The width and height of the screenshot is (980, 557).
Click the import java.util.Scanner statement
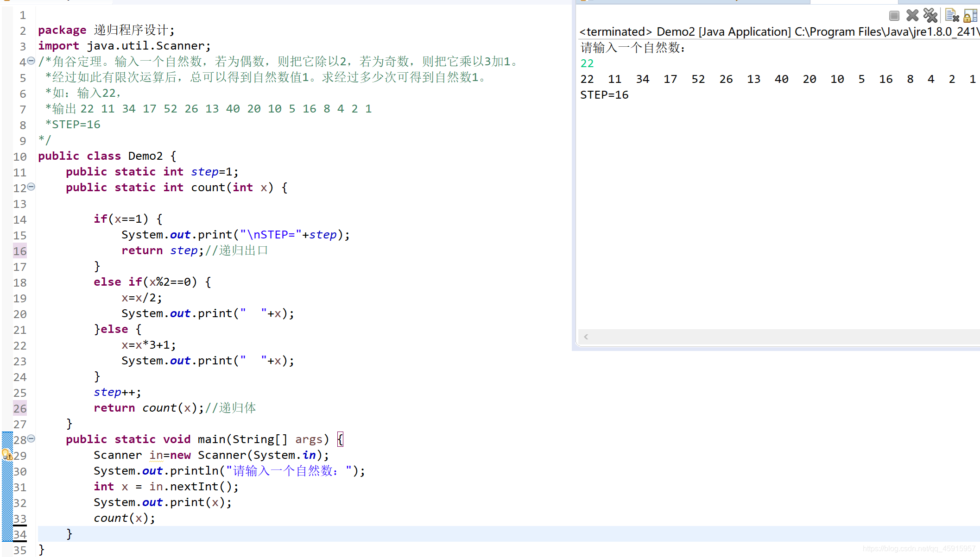click(124, 46)
